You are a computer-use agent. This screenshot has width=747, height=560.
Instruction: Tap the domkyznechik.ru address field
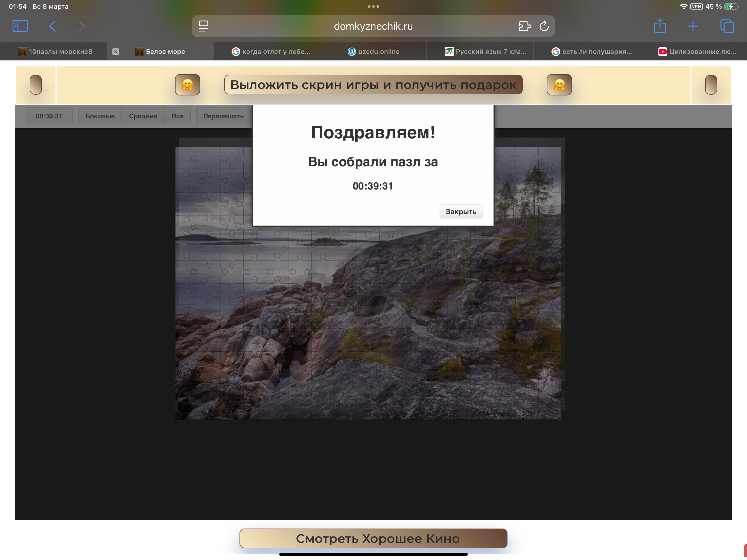click(373, 26)
